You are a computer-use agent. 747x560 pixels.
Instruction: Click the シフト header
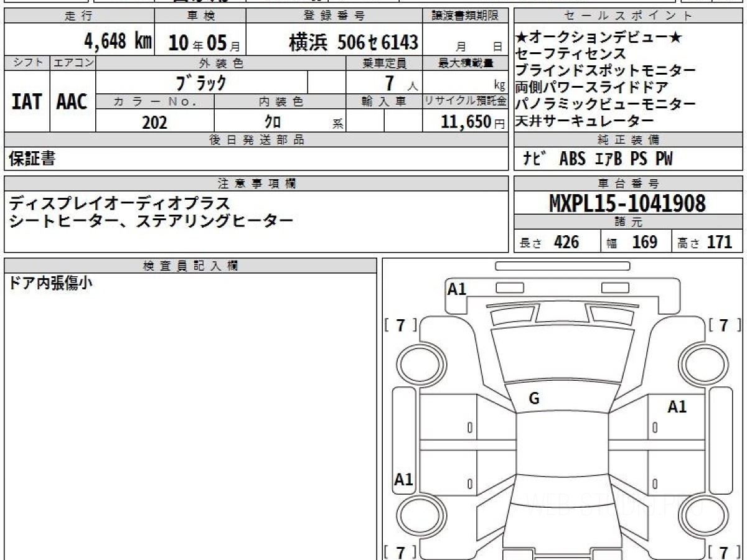27,63
